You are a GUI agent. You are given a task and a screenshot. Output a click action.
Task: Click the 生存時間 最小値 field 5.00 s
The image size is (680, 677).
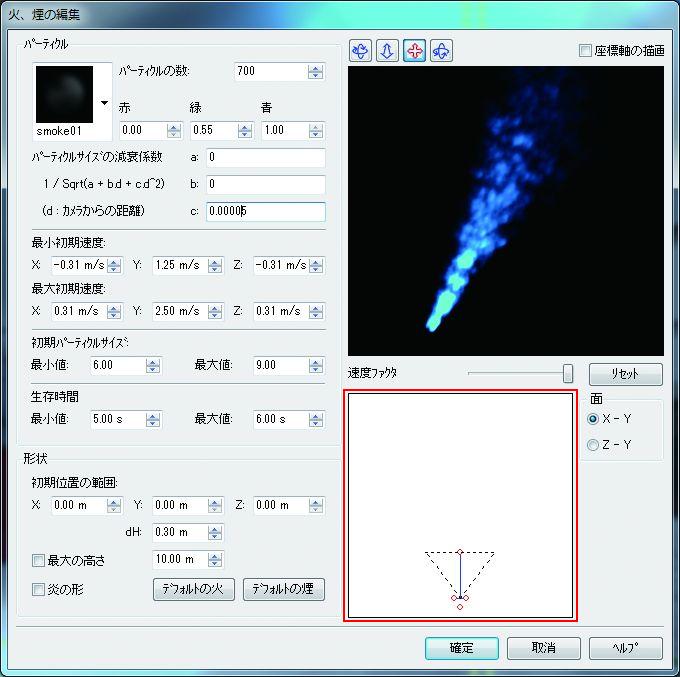pos(118,419)
